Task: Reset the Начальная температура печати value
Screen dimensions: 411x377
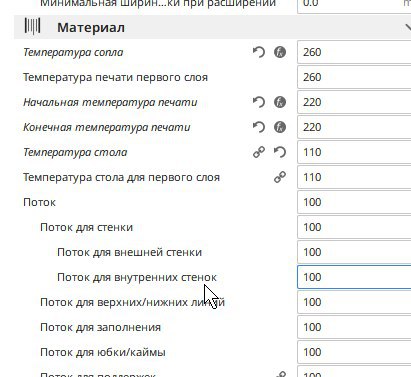Action: point(259,102)
